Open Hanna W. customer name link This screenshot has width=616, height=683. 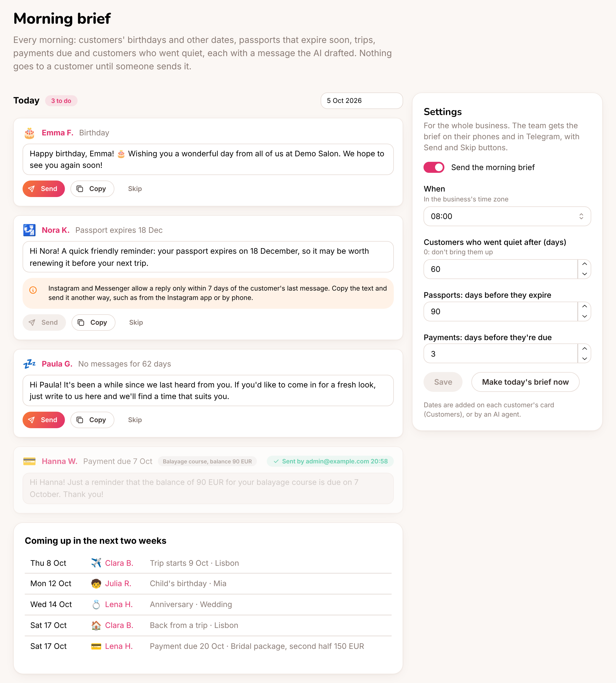pos(60,461)
